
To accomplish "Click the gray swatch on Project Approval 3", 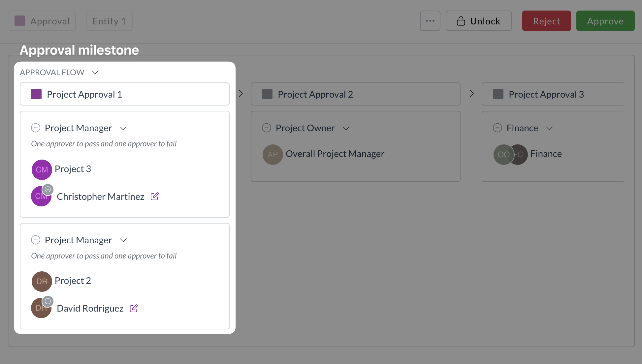I will (498, 94).
